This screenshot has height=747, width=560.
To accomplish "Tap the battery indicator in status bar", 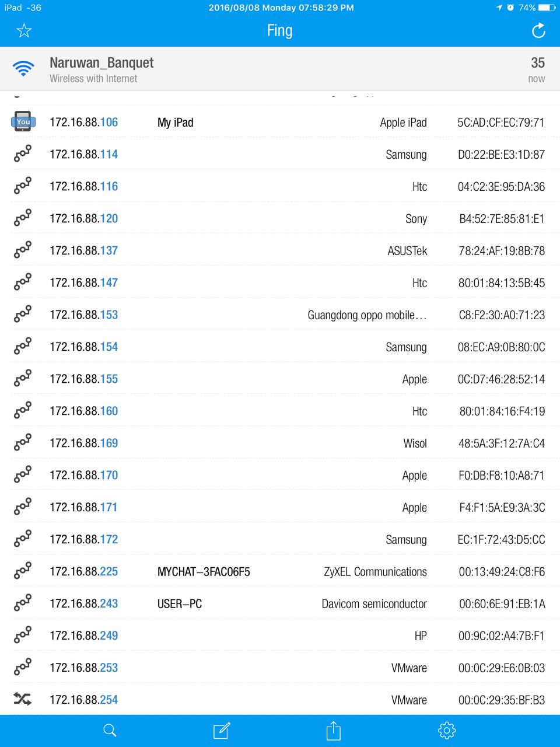I will (x=547, y=8).
